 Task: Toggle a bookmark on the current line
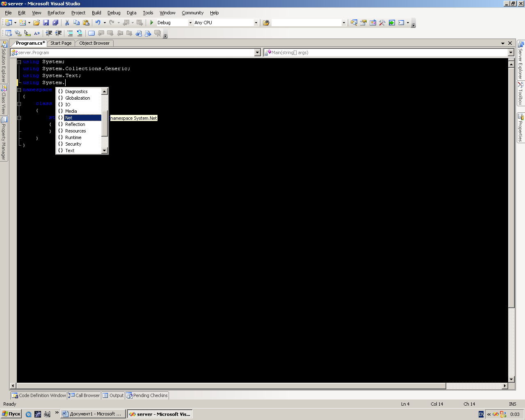point(91,33)
